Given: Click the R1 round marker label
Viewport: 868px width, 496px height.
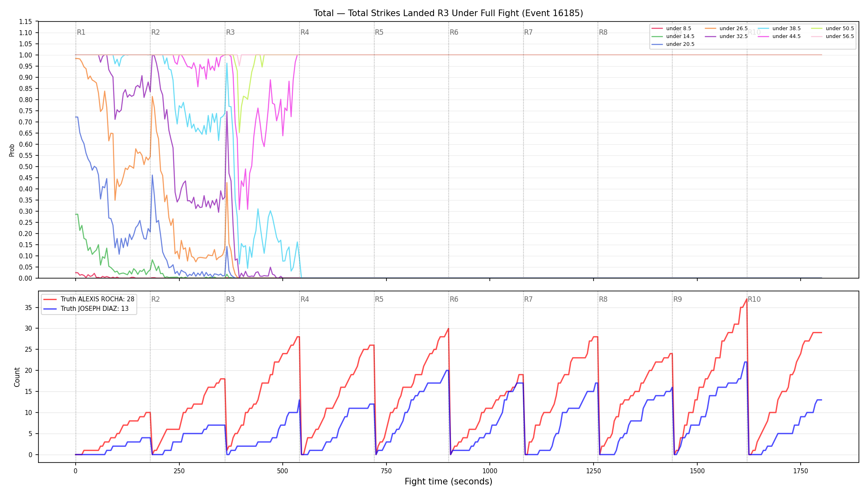Looking at the screenshot, I should point(81,32).
